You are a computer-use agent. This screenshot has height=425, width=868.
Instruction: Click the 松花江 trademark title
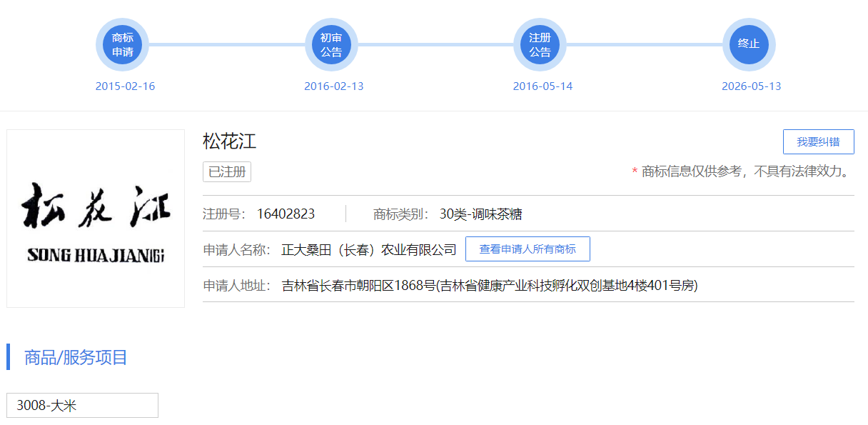coord(229,141)
